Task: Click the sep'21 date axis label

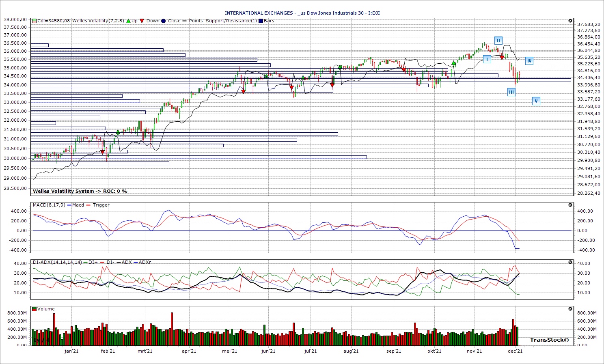Action: 394,351
